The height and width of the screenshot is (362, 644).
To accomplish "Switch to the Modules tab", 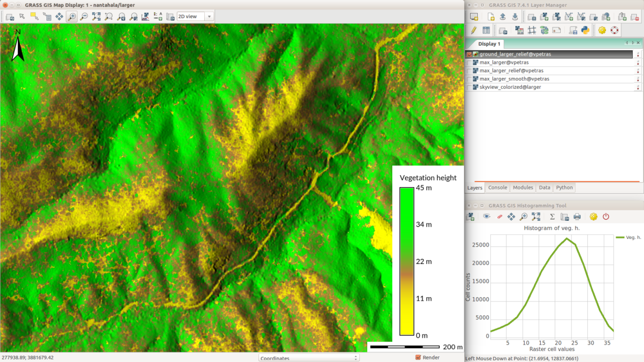I will coord(523,188).
